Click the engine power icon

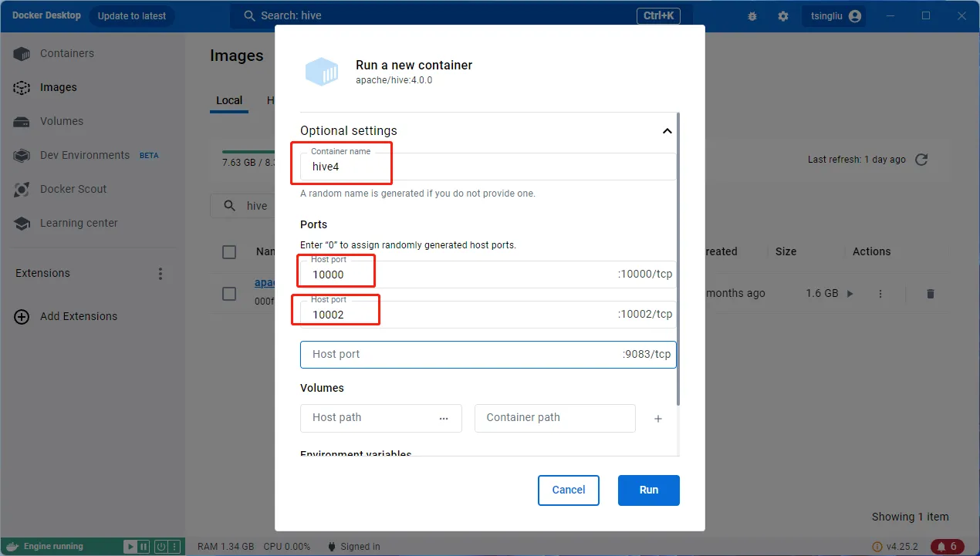click(161, 547)
